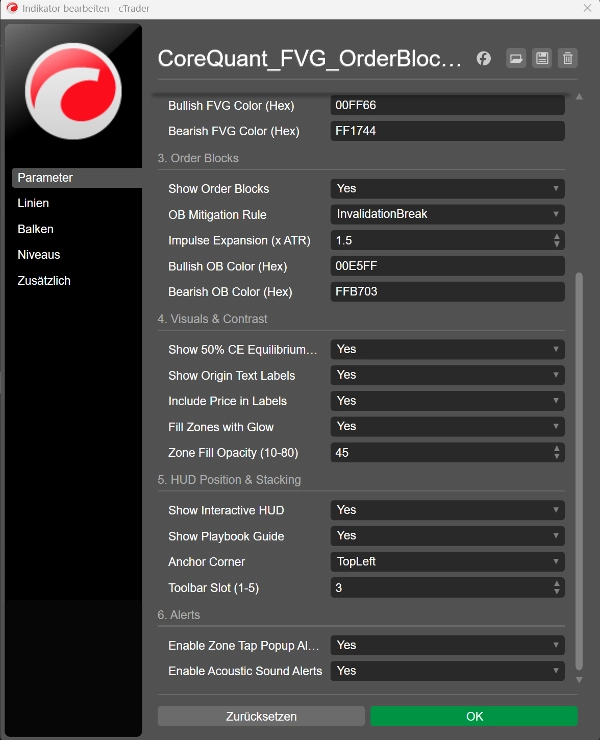Image resolution: width=600 pixels, height=740 pixels.
Task: Click the large cTrader logo in sidebar
Action: pyautogui.click(x=73, y=91)
